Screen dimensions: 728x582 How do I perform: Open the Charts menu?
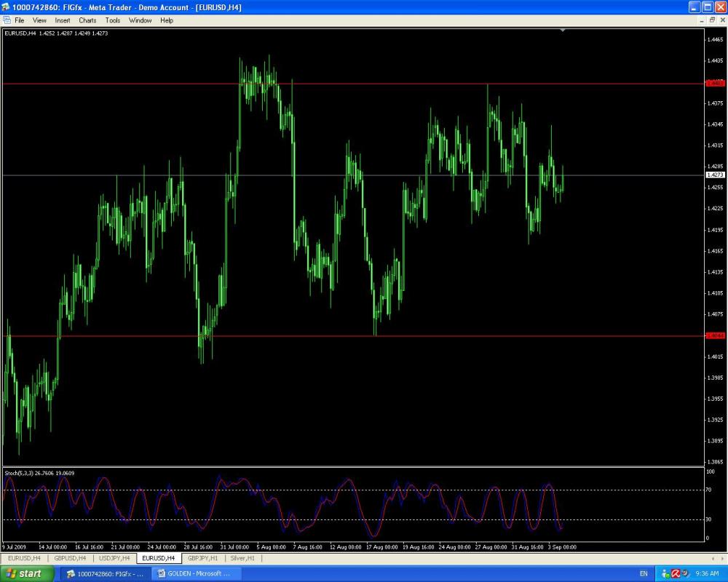(87, 20)
